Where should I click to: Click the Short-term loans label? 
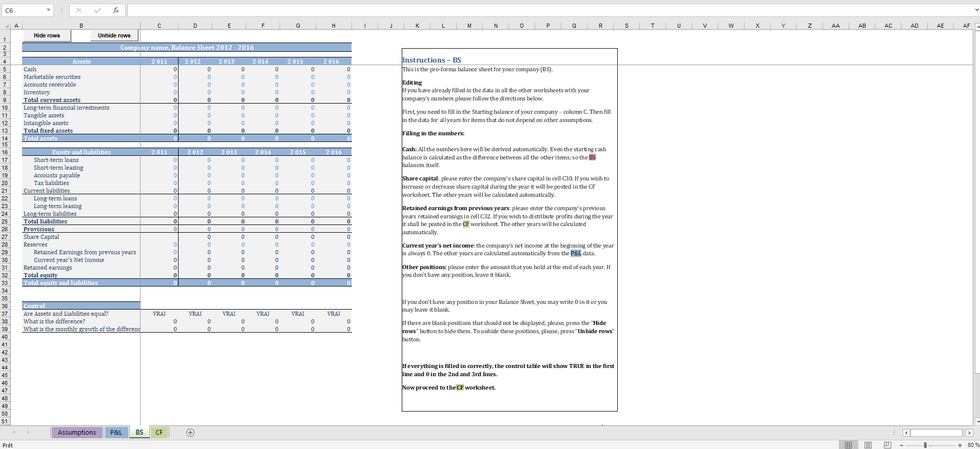(56, 160)
